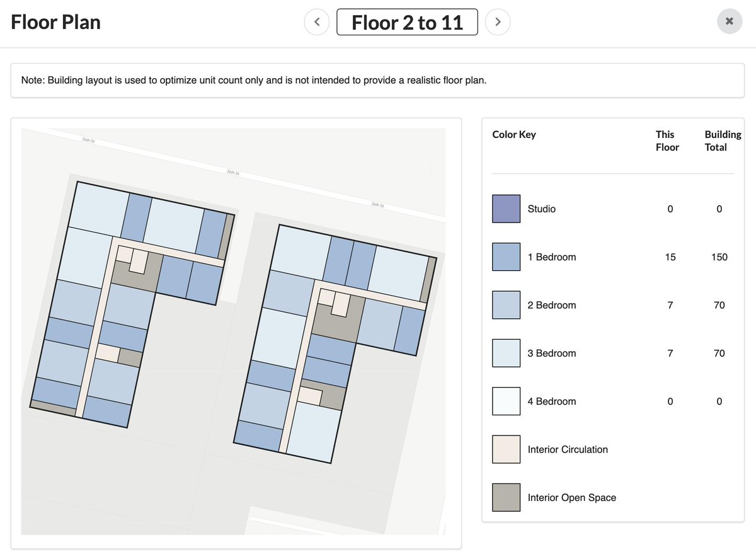Click the 4 Bedroom label
The image size is (756, 559).
(x=552, y=401)
